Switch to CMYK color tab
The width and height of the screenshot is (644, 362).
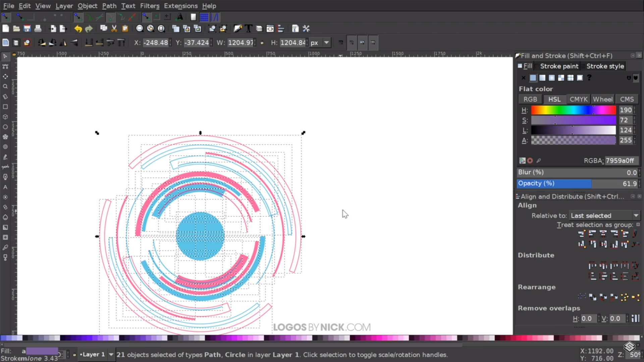coord(579,99)
